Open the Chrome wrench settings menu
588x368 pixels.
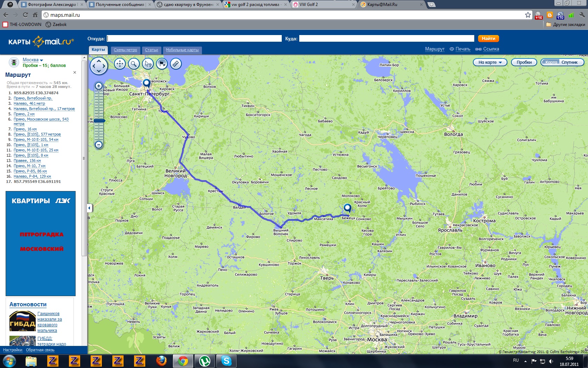point(582,15)
